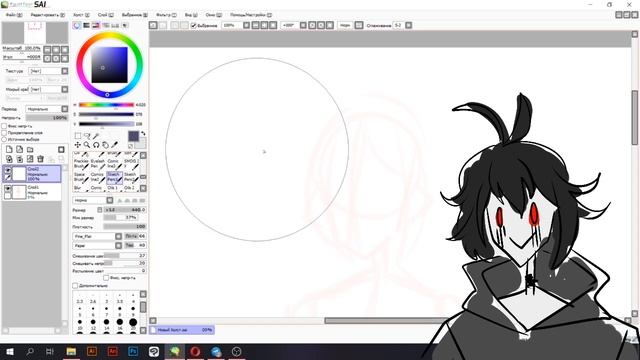Toggle the Выбранное checkbox in the toolbar
640x360 pixels.
point(194,25)
